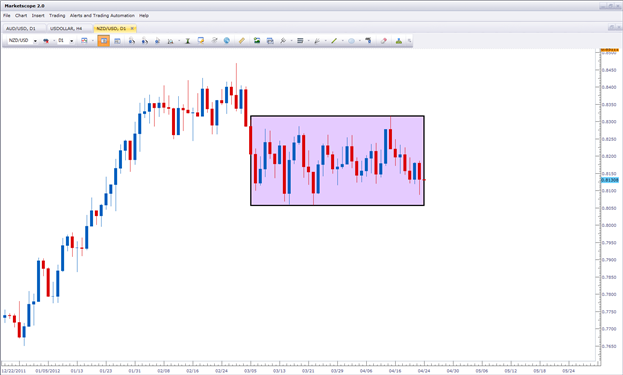The height and width of the screenshot is (375, 623).
Task: Click the save chart image icon
Action: tap(257, 41)
